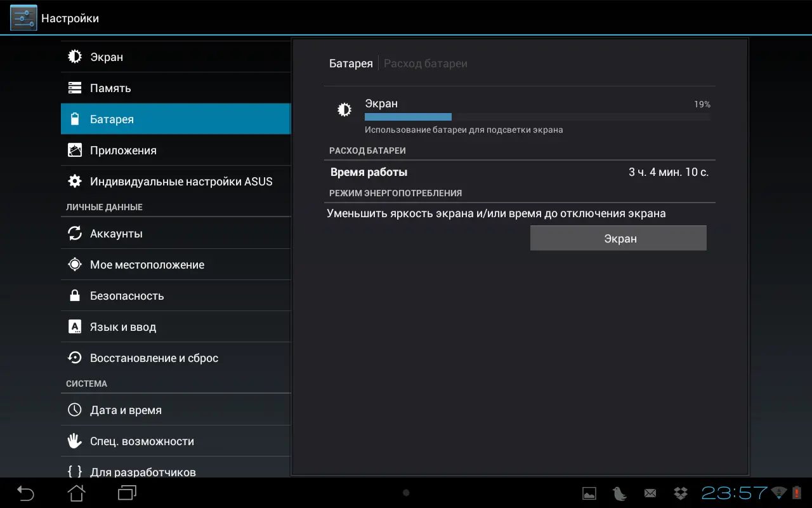Open the mail envelope notification
This screenshot has height=508, width=812.
(x=650, y=493)
